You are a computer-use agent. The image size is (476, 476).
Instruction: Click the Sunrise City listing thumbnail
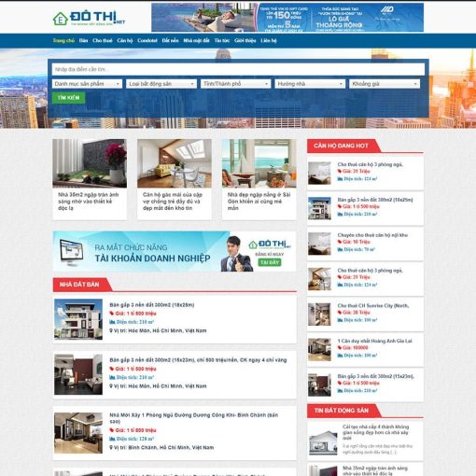319,315
